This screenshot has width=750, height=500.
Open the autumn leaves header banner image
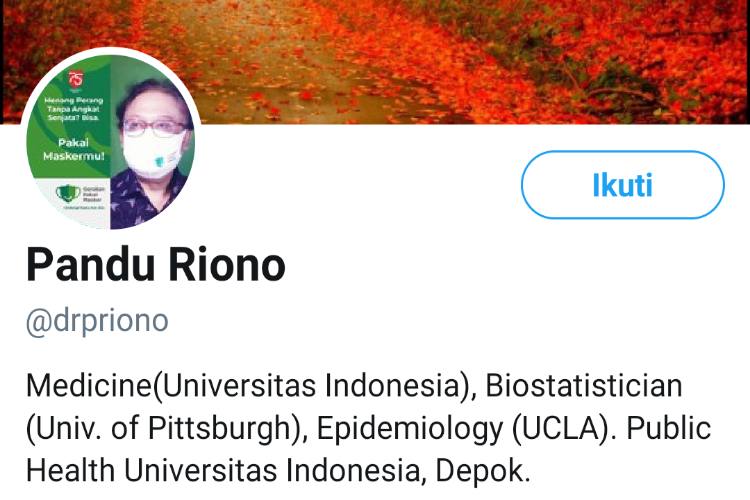(x=375, y=61)
